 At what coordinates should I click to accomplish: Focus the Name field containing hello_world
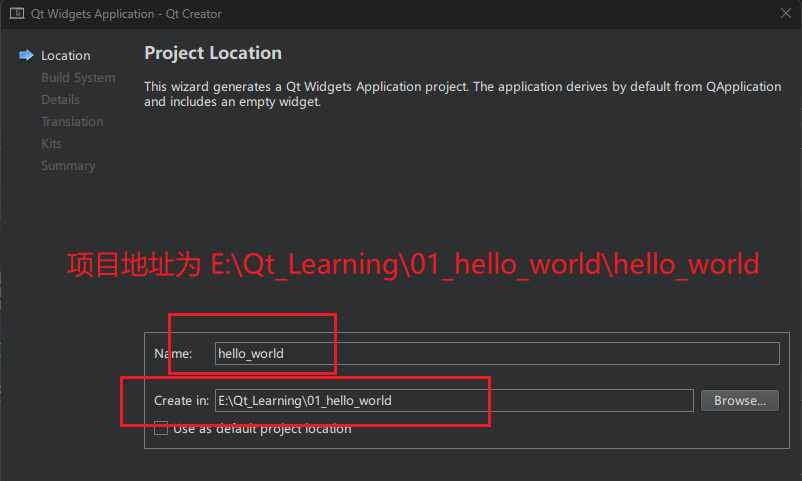coord(497,353)
